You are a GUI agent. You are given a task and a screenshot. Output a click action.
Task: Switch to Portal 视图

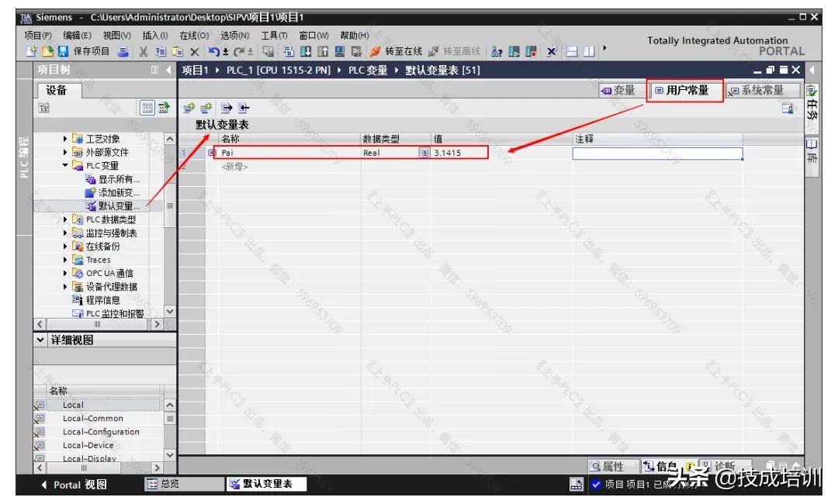74,485
